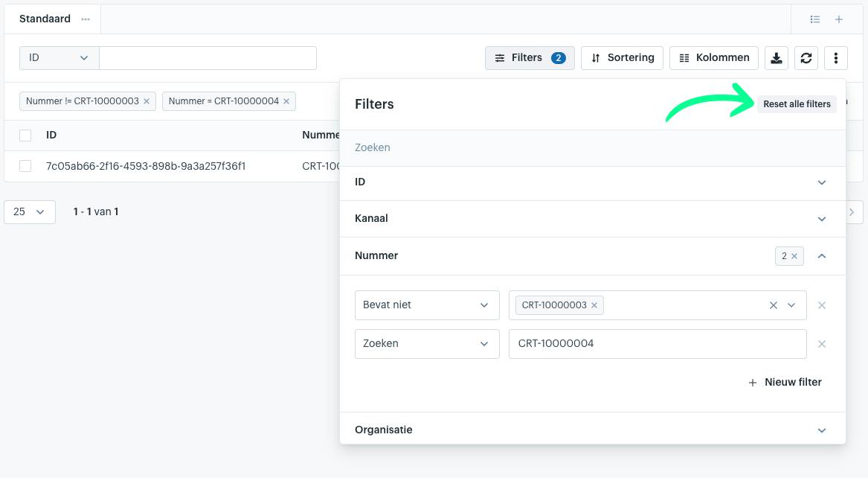Open the vertical three-dot more options menu

click(x=836, y=58)
